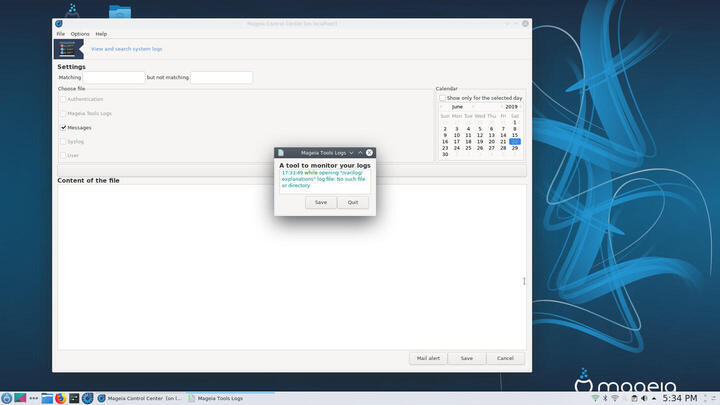Toggle the User checkbox
720x405 pixels.
pyautogui.click(x=63, y=155)
